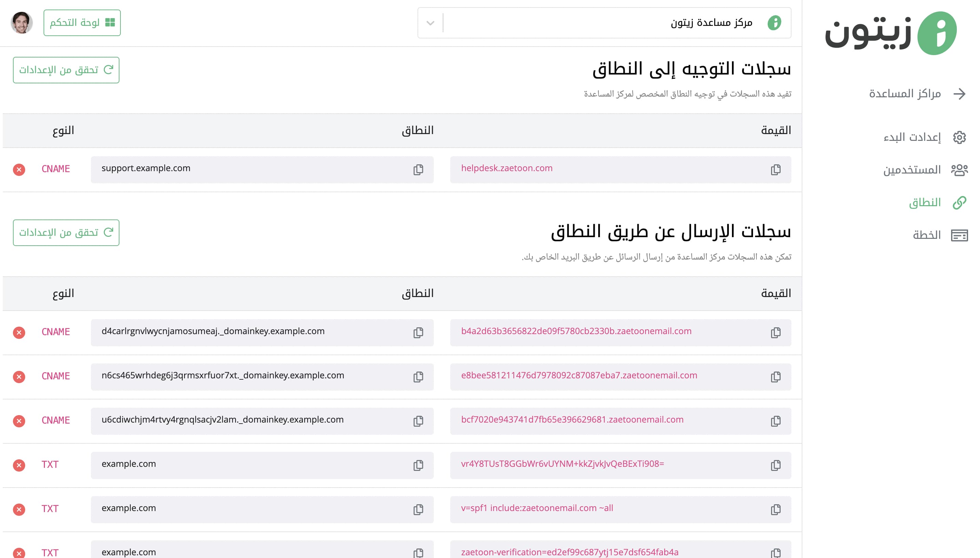Copy the vr4Y8TUsT8GGbWr6vUYNM TXT value
980x558 pixels.
pos(775,465)
